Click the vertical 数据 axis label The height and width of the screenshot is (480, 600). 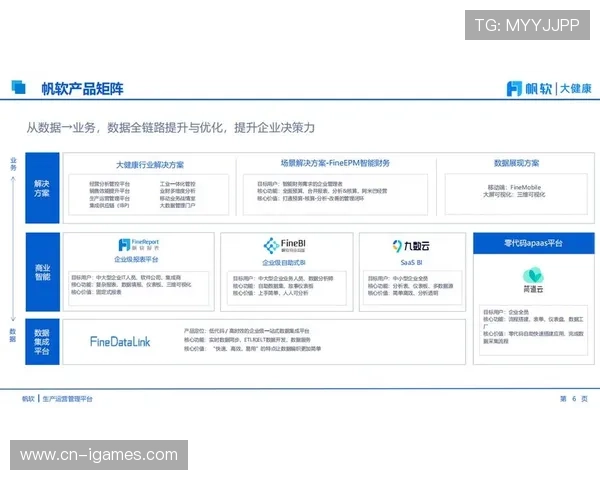point(13,335)
